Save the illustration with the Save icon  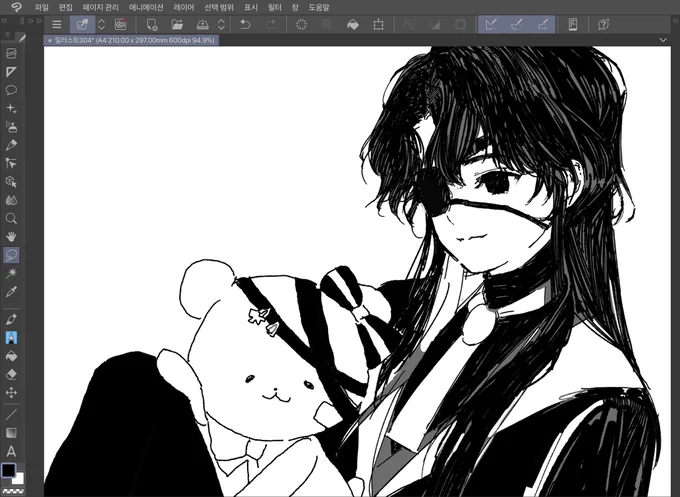click(203, 25)
